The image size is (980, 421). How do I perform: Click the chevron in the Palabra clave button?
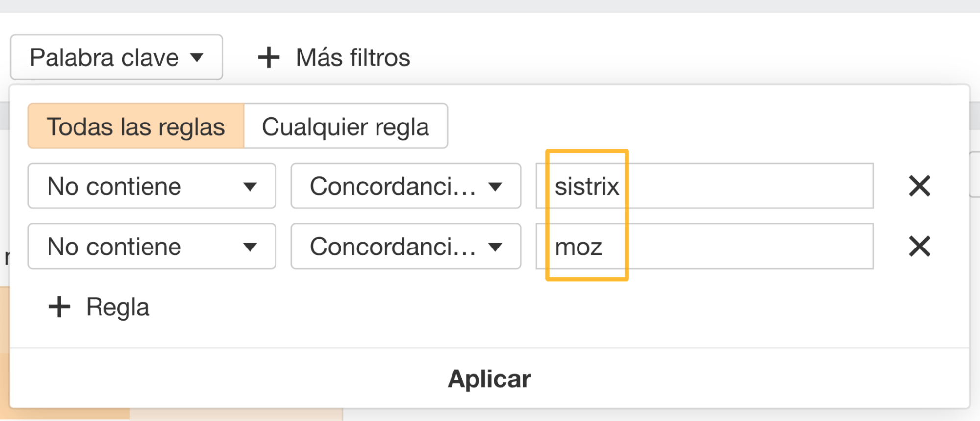coord(198,57)
